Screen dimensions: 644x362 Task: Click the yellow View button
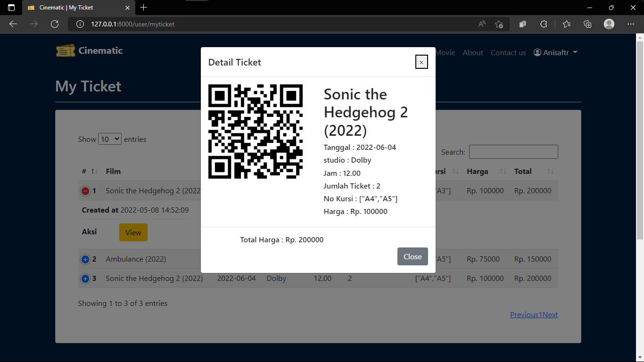click(133, 232)
